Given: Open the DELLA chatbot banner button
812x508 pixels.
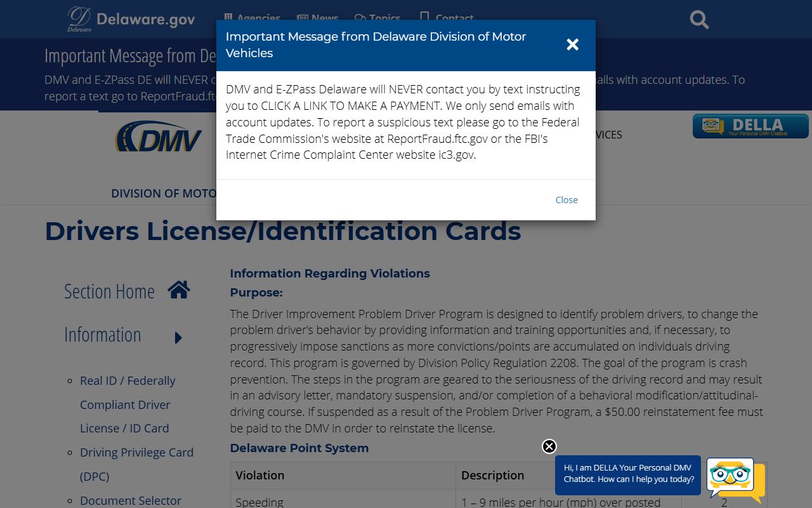Looking at the screenshot, I should tap(750, 126).
